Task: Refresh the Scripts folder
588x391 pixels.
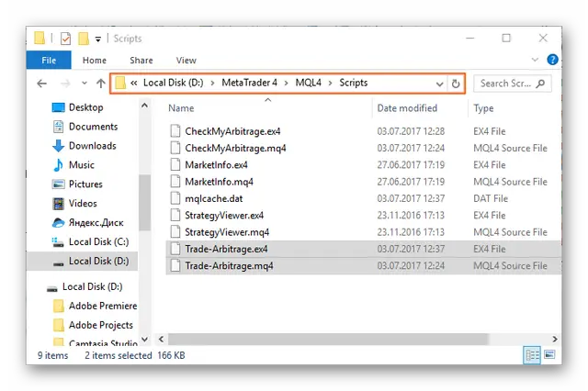Action: coord(456,84)
